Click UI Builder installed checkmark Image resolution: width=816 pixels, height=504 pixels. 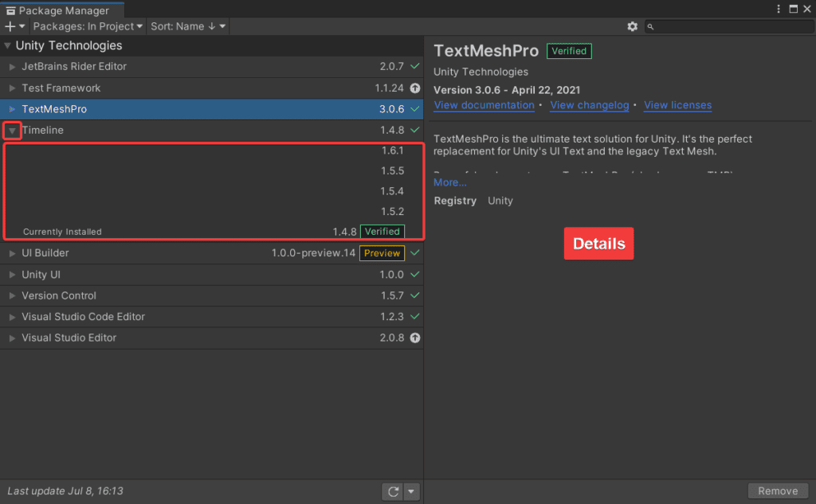(x=414, y=252)
